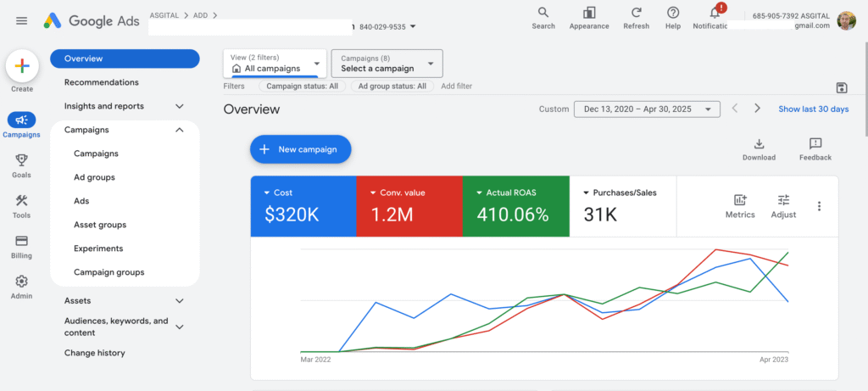Open the Select a campaign dropdown
Screen dimensions: 868x391
click(387, 64)
